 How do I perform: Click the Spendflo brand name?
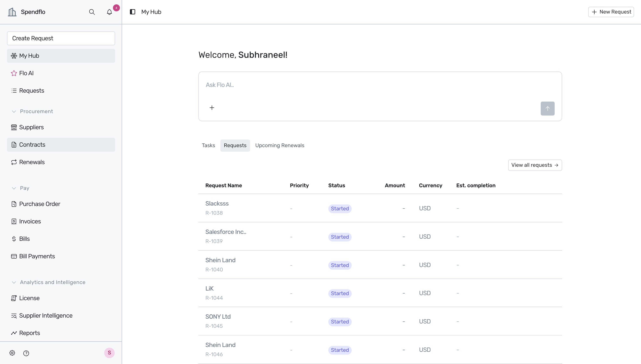(33, 12)
